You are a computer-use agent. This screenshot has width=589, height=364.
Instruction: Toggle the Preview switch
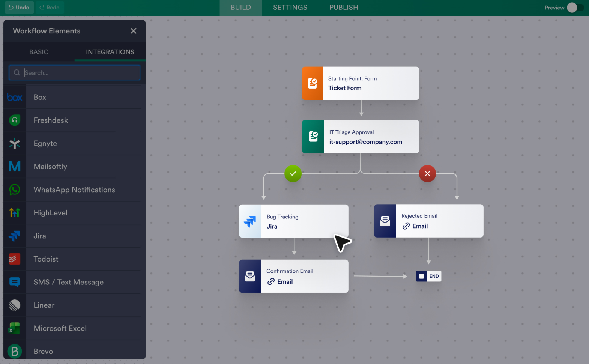pos(575,8)
